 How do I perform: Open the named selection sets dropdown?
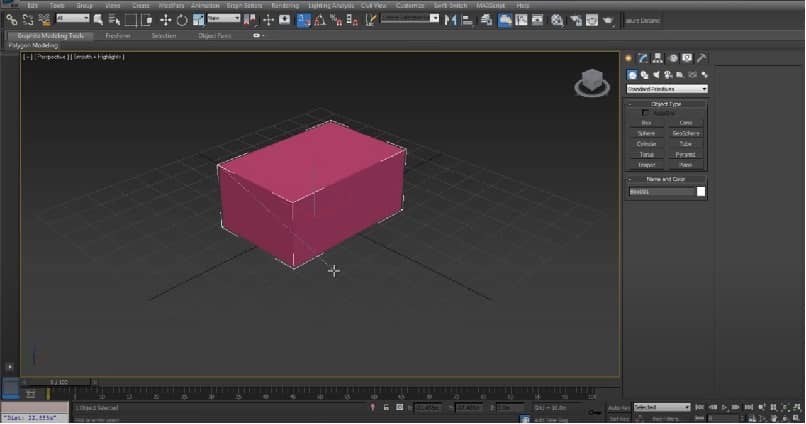click(x=410, y=18)
